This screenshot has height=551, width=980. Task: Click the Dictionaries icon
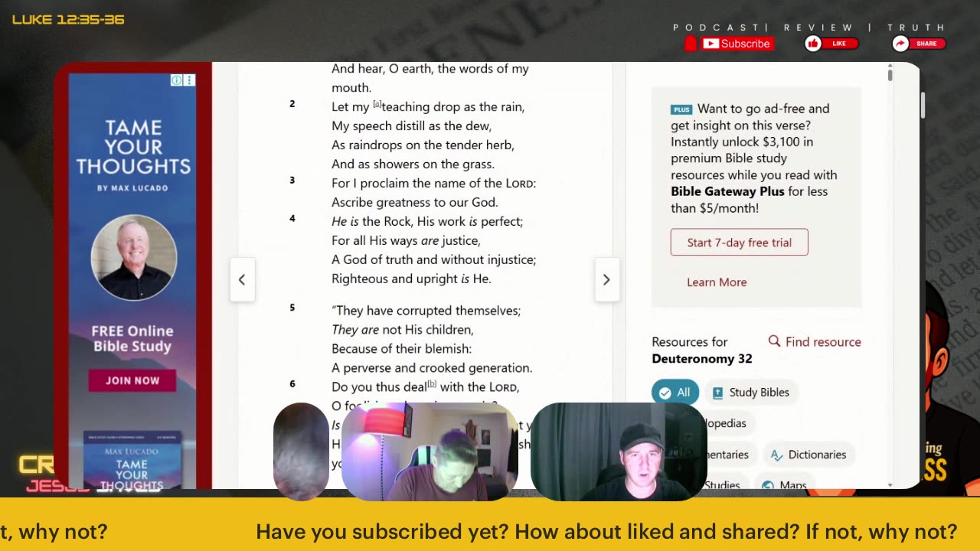(x=776, y=455)
